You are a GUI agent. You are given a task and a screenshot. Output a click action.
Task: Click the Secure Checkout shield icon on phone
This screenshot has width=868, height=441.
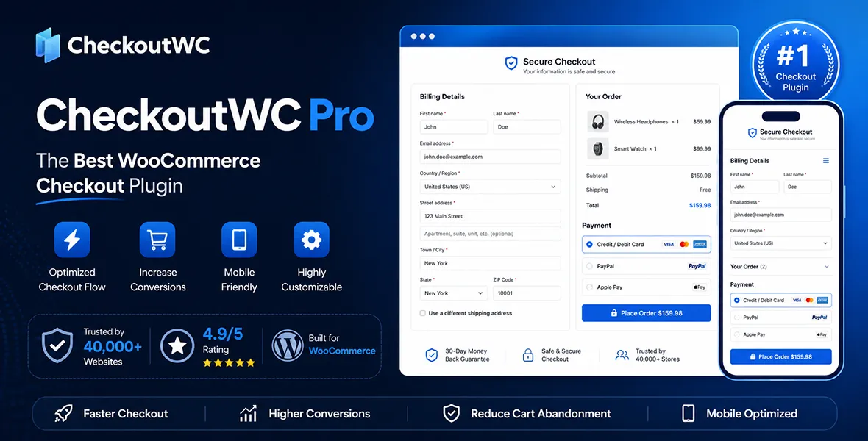pyautogui.click(x=753, y=133)
